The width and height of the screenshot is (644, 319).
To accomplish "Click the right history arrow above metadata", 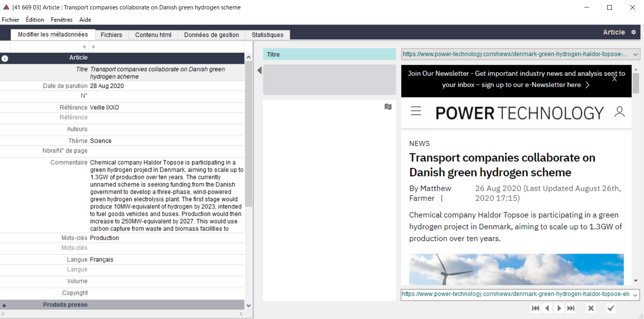I will click(94, 47).
